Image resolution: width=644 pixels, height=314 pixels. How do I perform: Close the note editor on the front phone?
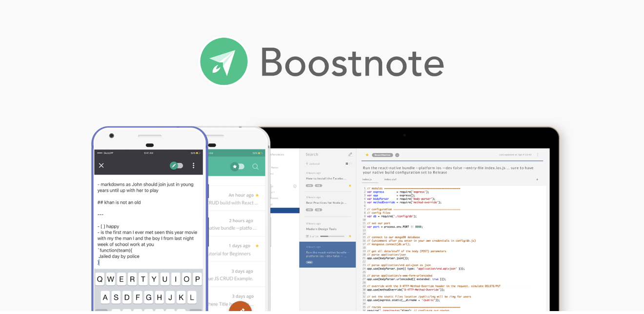click(101, 165)
